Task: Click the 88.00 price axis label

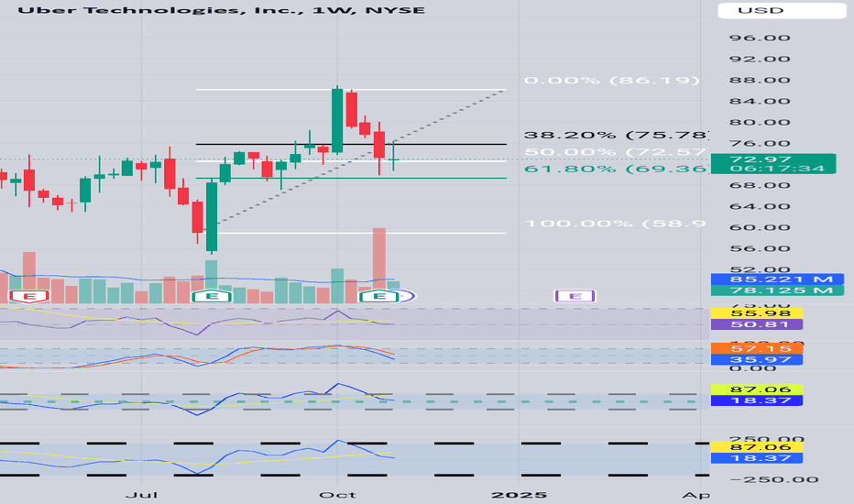Action: point(761,80)
